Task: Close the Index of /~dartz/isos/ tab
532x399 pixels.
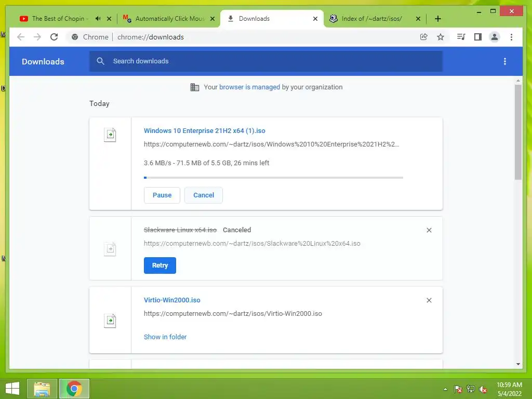Action: [x=418, y=19]
